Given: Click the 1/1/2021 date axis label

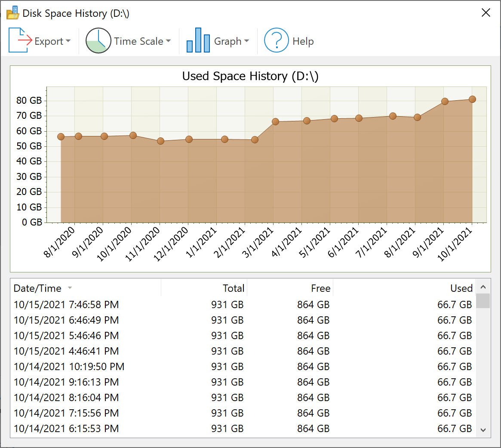Looking at the screenshot, I should click(x=201, y=242).
